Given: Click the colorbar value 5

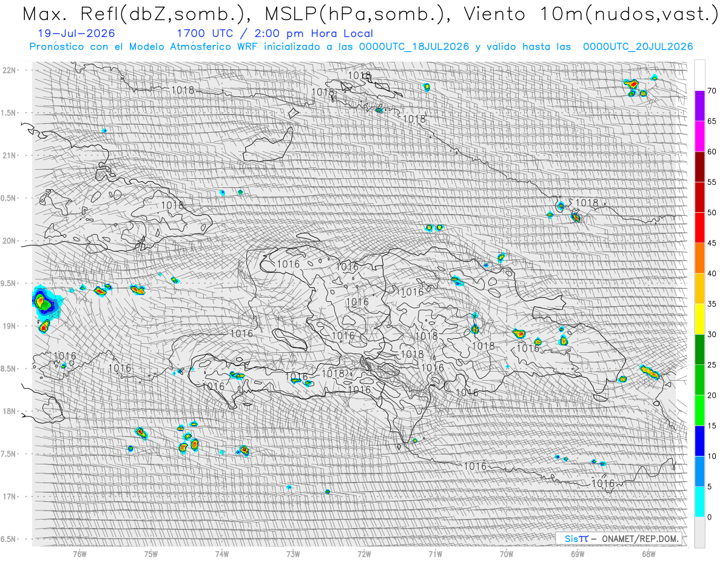Looking at the screenshot, I should (709, 486).
